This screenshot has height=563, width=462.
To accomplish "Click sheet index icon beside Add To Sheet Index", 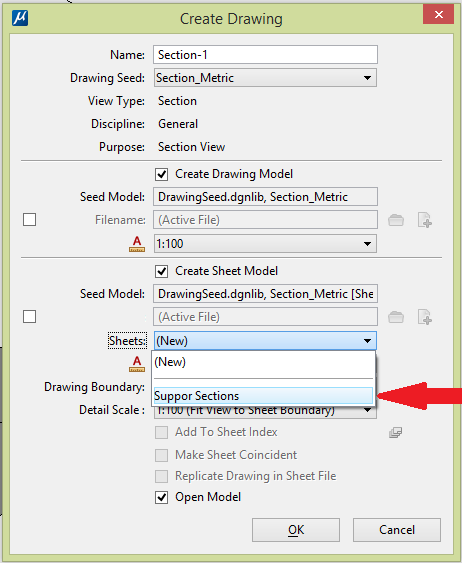I will click(x=395, y=432).
